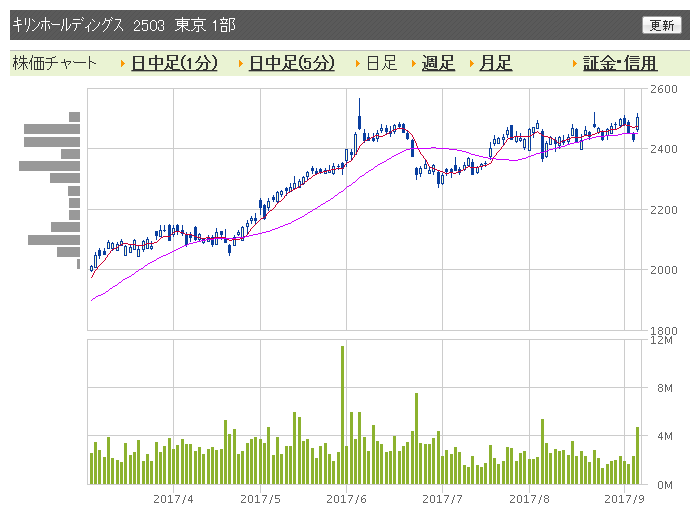Image resolution: width=696 pixels, height=528 pixels.
Task: Click the 2017/5 date axis label
Action: (260, 499)
